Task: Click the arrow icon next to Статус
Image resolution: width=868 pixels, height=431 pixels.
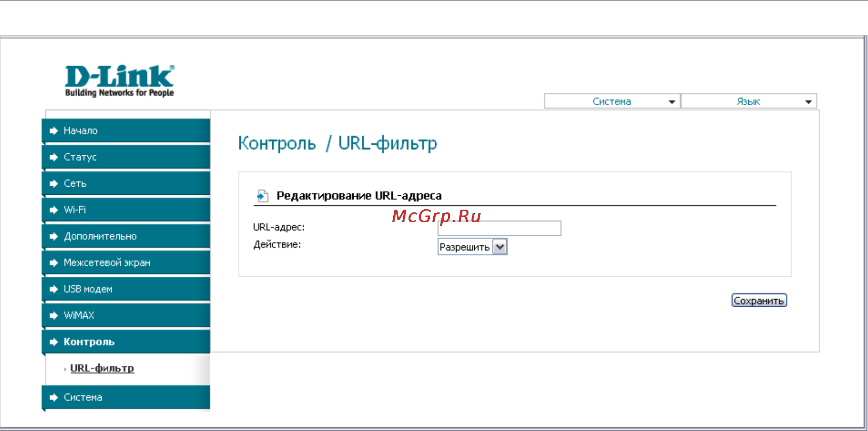Action: click(x=54, y=157)
